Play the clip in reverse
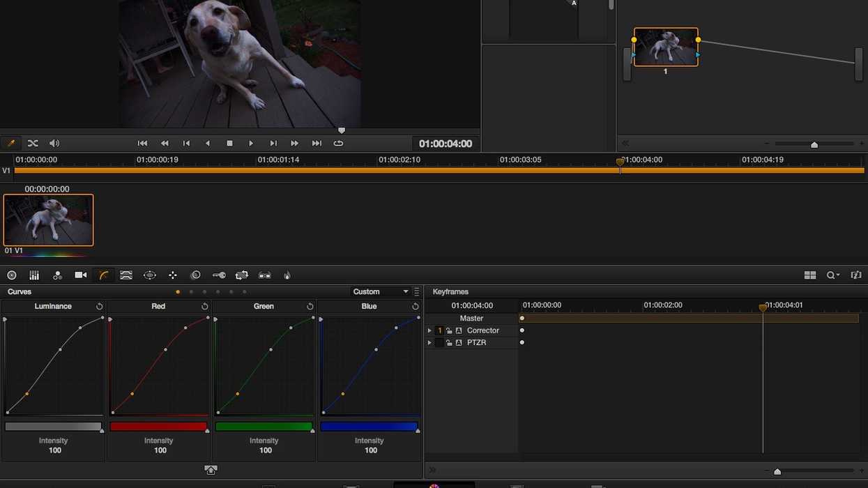This screenshot has height=488, width=868. (x=208, y=143)
